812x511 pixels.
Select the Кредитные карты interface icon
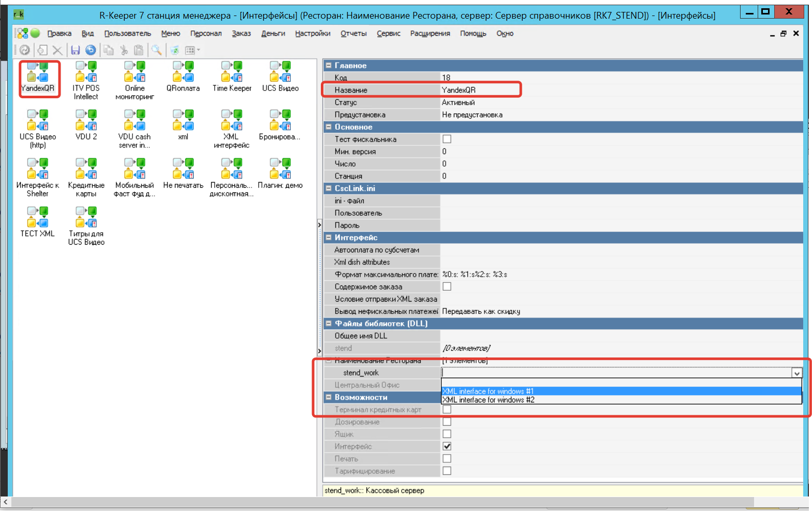click(86, 169)
